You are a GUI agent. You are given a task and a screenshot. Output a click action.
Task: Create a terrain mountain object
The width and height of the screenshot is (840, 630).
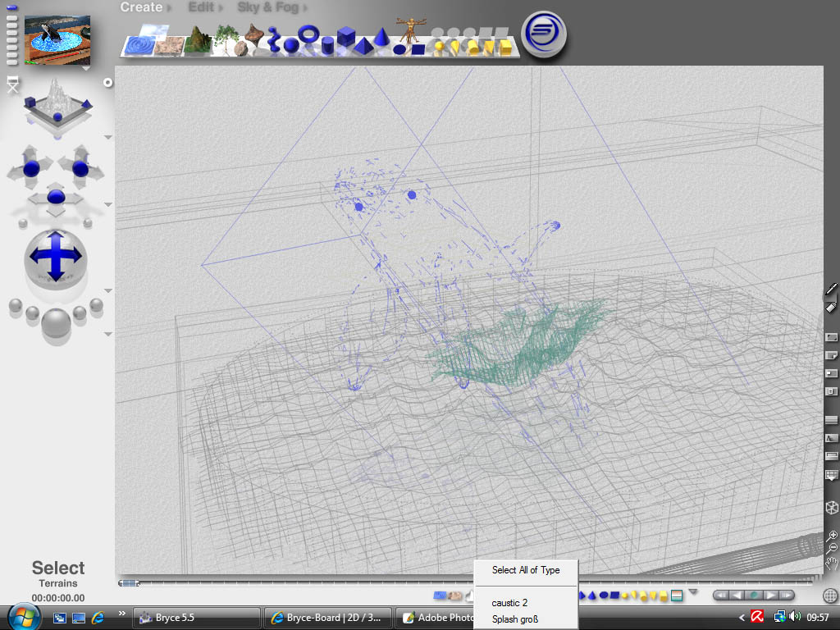pyautogui.click(x=197, y=41)
